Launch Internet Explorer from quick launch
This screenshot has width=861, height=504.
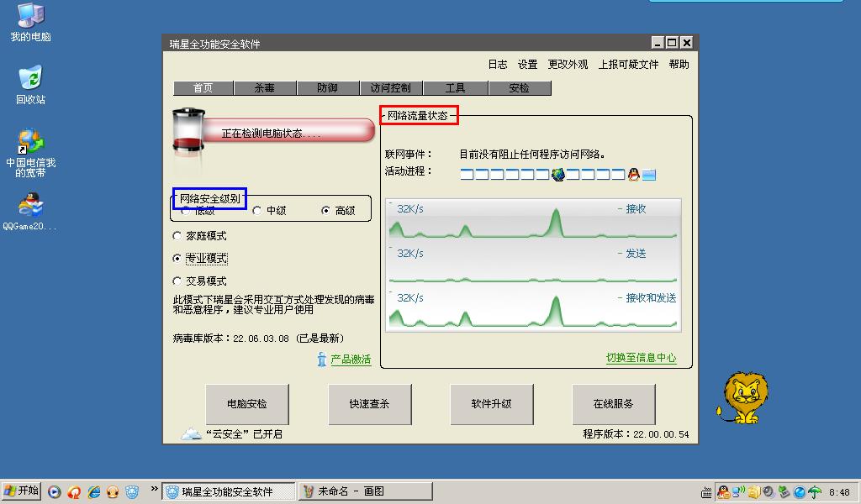94,492
